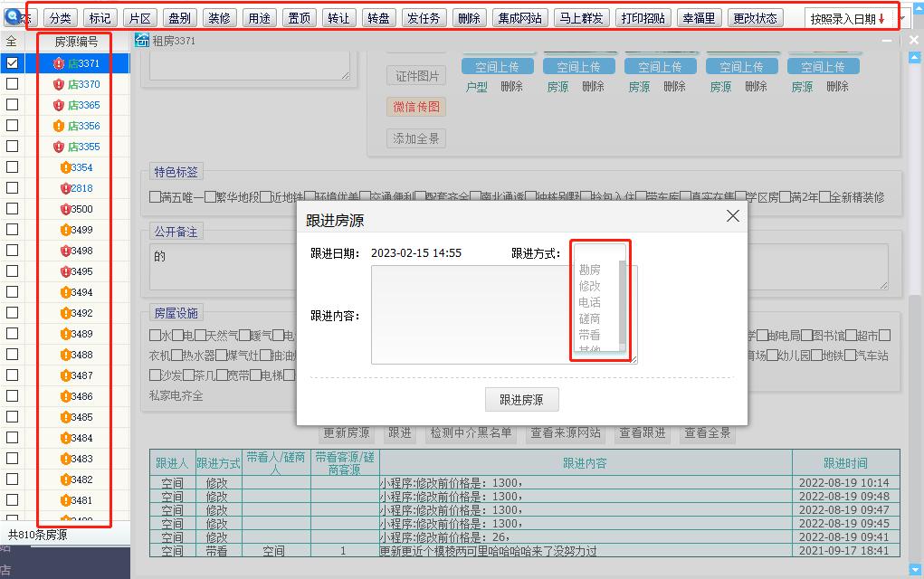Enable the 满五唯一 feature tag checkbox

click(x=157, y=196)
